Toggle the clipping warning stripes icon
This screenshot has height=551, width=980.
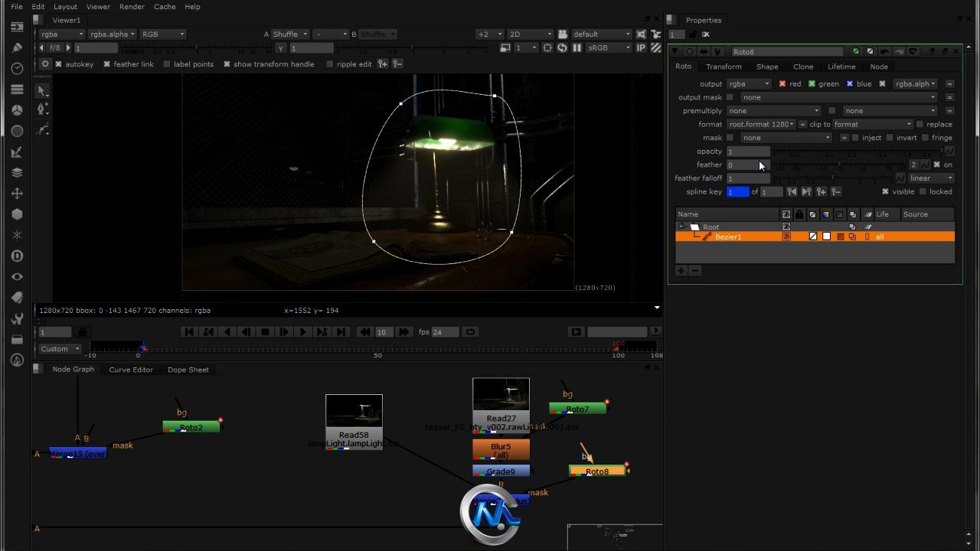click(x=656, y=47)
